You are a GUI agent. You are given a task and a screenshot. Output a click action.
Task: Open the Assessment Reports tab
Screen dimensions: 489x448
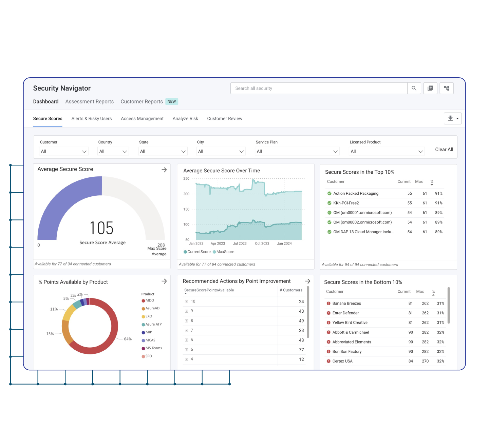tap(90, 101)
